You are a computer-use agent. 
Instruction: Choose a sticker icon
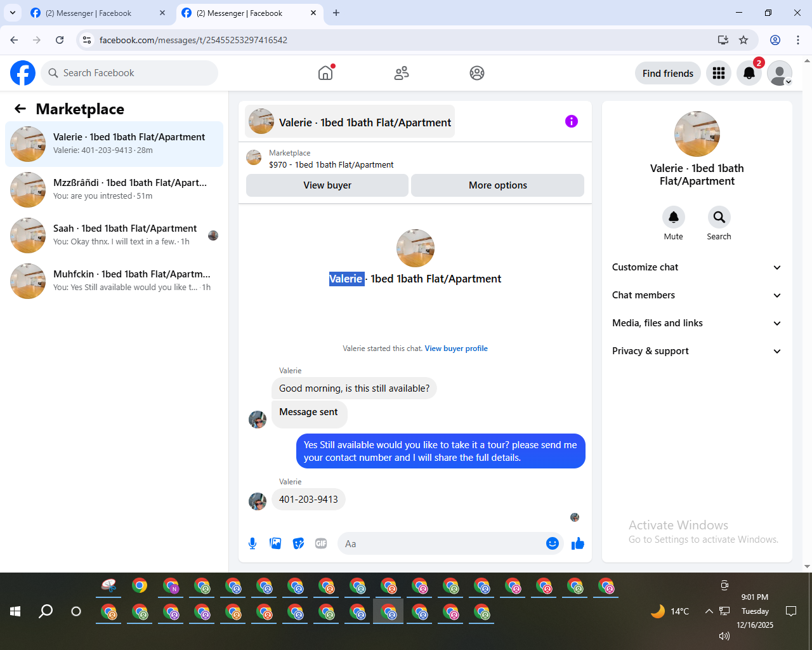[x=298, y=543]
